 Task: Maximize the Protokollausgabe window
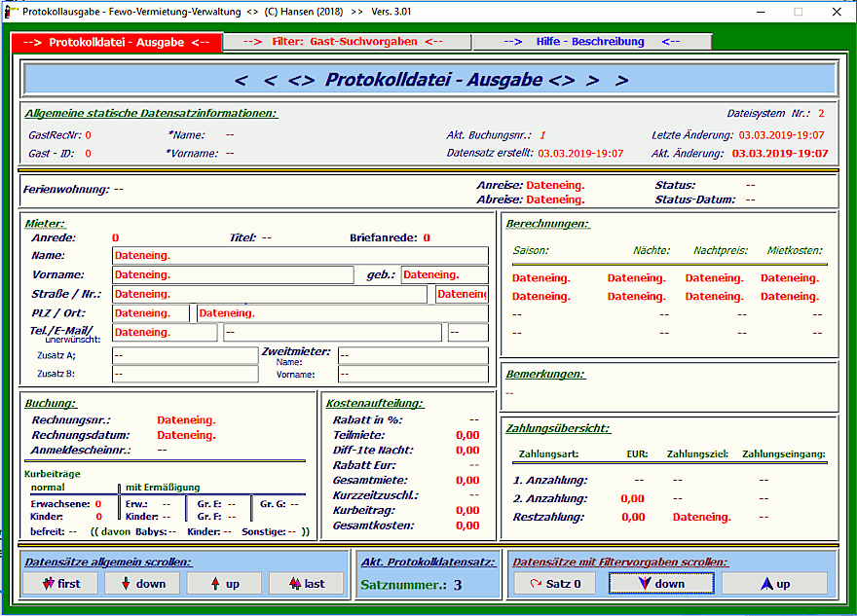(x=798, y=12)
